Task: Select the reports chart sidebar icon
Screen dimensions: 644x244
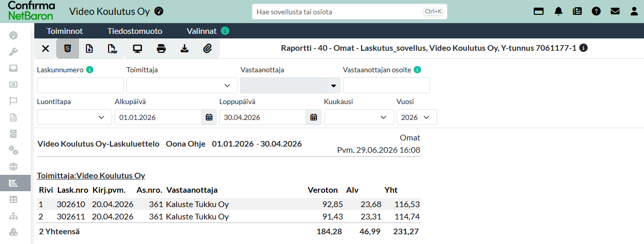Action: tap(14, 182)
